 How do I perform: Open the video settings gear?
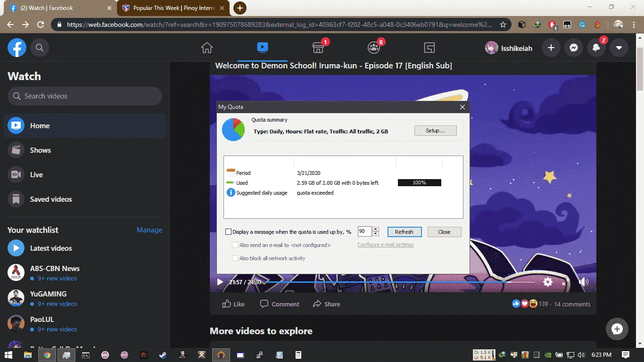coord(548,282)
